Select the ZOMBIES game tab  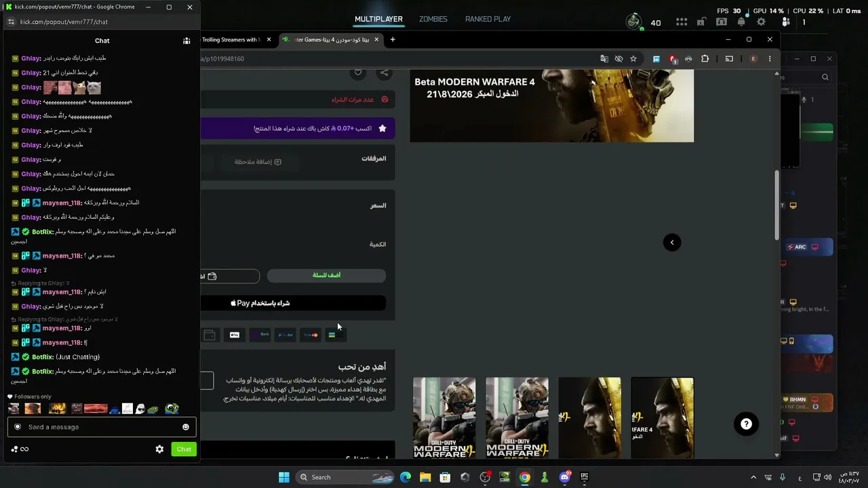[433, 19]
